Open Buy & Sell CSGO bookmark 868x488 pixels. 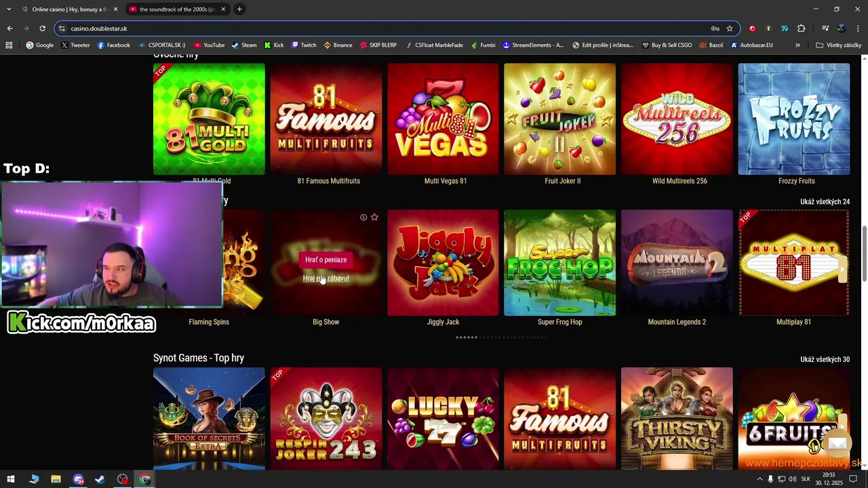pos(667,45)
